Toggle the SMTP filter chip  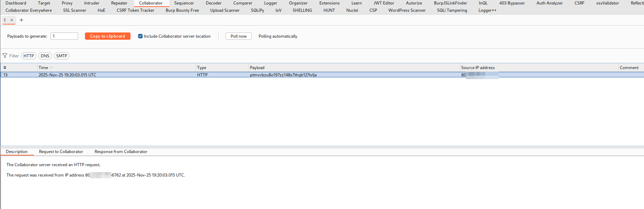coord(61,56)
